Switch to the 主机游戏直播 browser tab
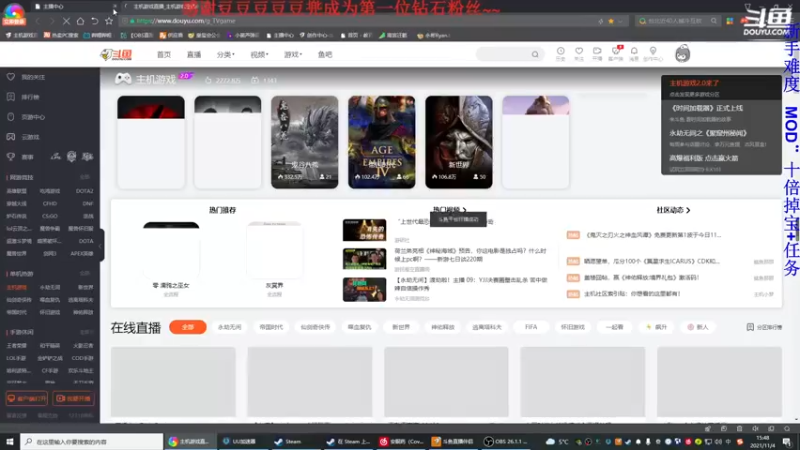The width and height of the screenshot is (800, 450). (x=164, y=7)
